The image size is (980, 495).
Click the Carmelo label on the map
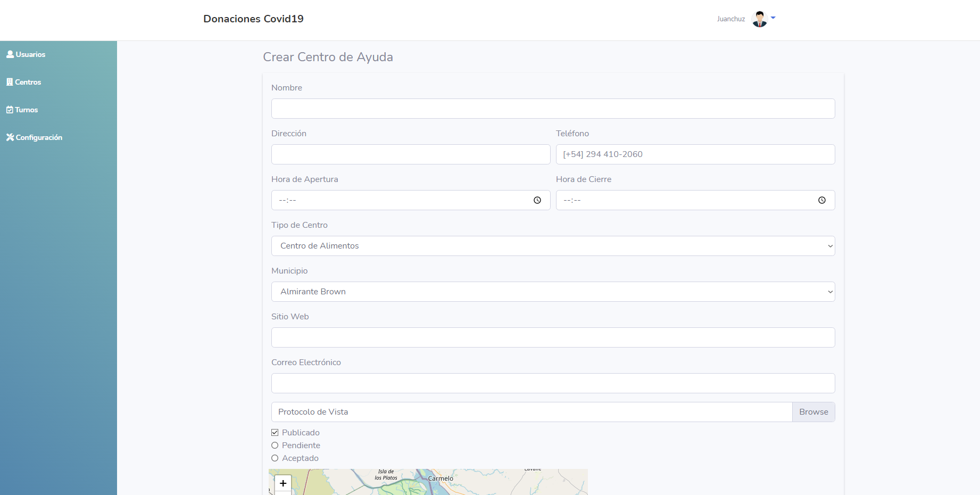pos(441,478)
